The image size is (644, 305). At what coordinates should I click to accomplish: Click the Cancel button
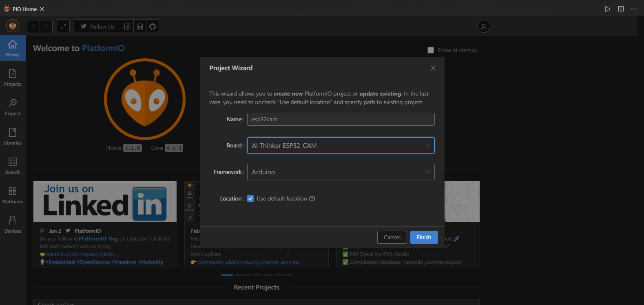pyautogui.click(x=392, y=237)
